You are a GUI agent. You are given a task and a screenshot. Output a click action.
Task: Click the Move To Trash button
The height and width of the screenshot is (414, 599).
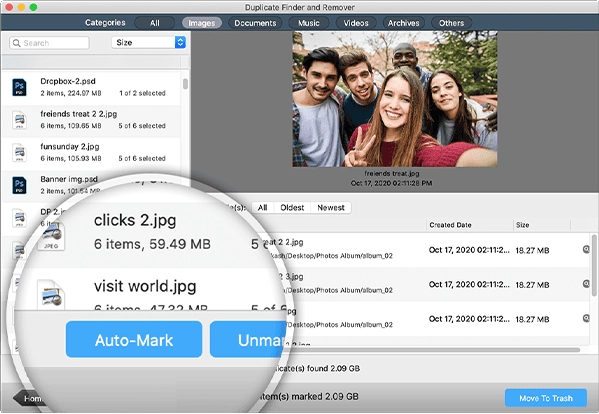pos(546,398)
